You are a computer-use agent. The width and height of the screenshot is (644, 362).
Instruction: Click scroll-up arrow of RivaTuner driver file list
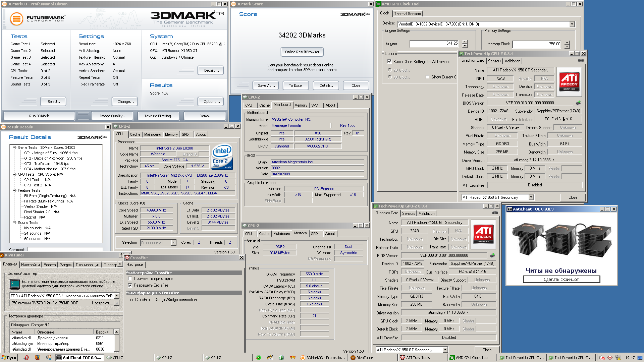116,332
